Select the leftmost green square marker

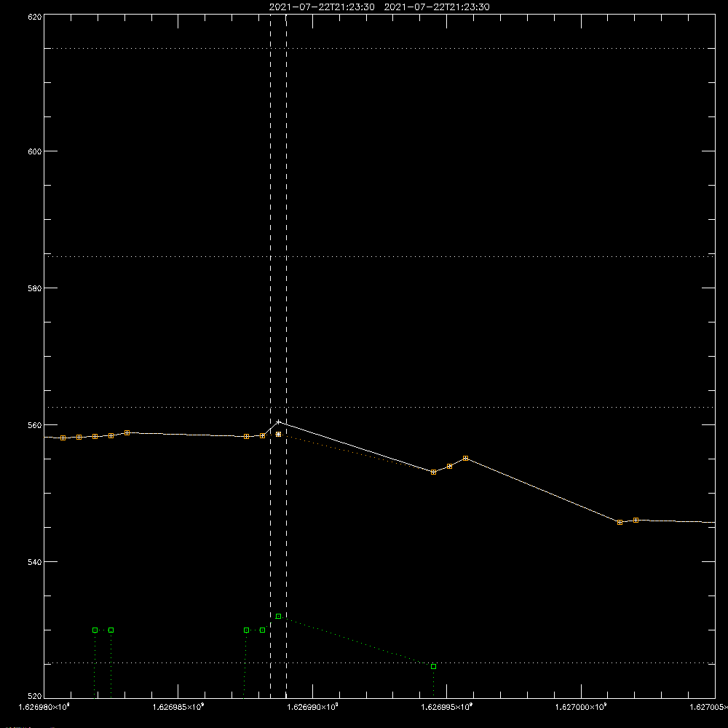click(95, 630)
